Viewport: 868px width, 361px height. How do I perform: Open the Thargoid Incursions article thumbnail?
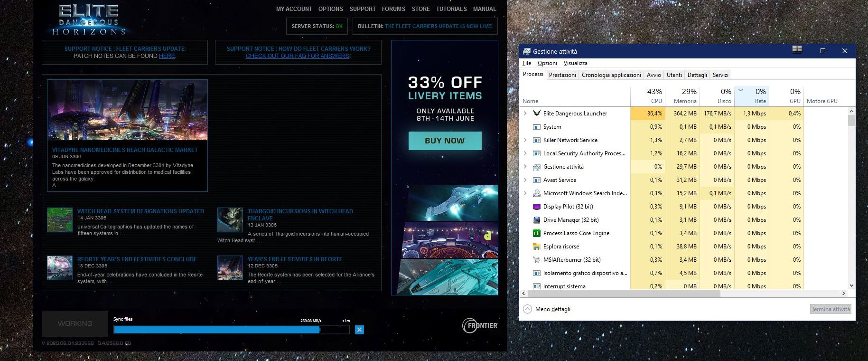[230, 220]
